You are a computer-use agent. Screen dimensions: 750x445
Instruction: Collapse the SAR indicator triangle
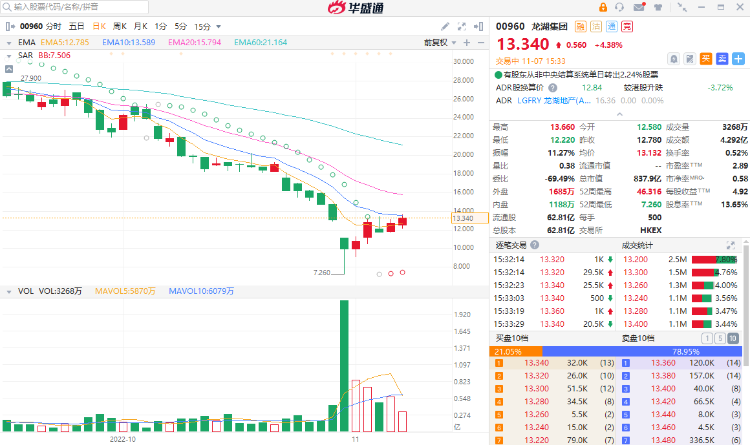click(x=9, y=56)
